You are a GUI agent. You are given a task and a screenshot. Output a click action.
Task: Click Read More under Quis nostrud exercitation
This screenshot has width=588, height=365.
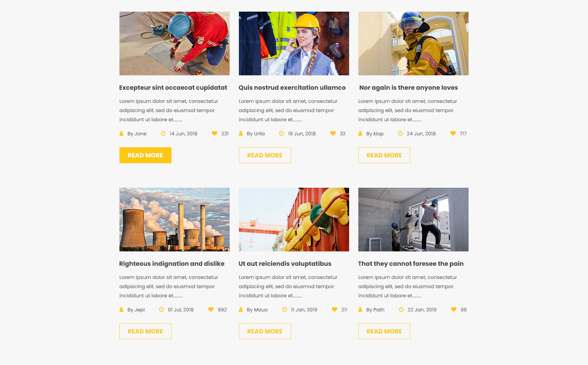click(x=265, y=155)
